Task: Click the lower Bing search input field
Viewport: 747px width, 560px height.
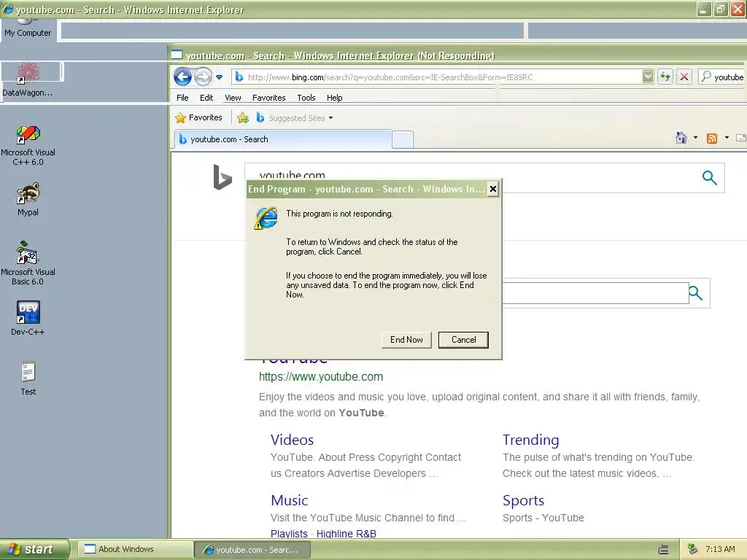Action: tap(595, 293)
